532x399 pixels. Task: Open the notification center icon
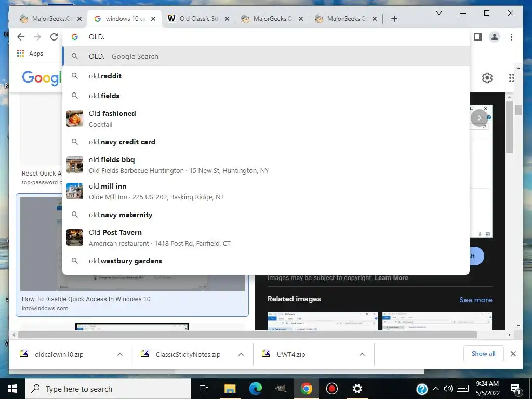515,389
